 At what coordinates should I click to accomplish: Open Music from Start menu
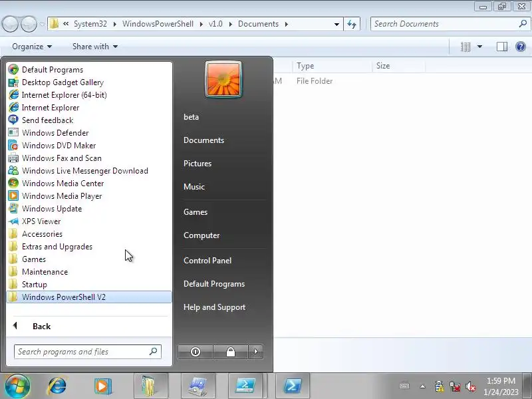(x=194, y=187)
